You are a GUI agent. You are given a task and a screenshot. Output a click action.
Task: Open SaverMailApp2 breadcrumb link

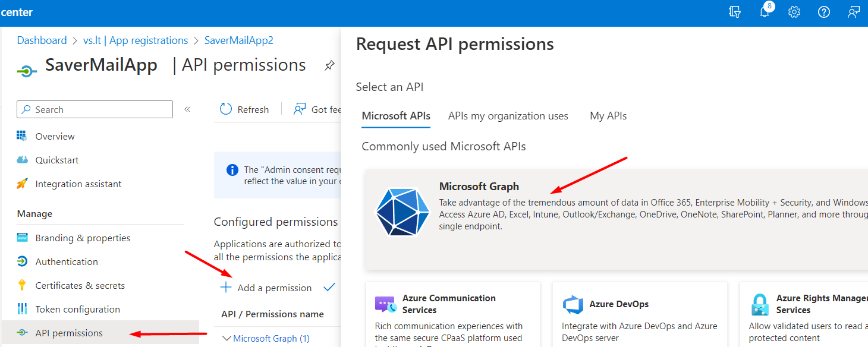click(x=239, y=40)
